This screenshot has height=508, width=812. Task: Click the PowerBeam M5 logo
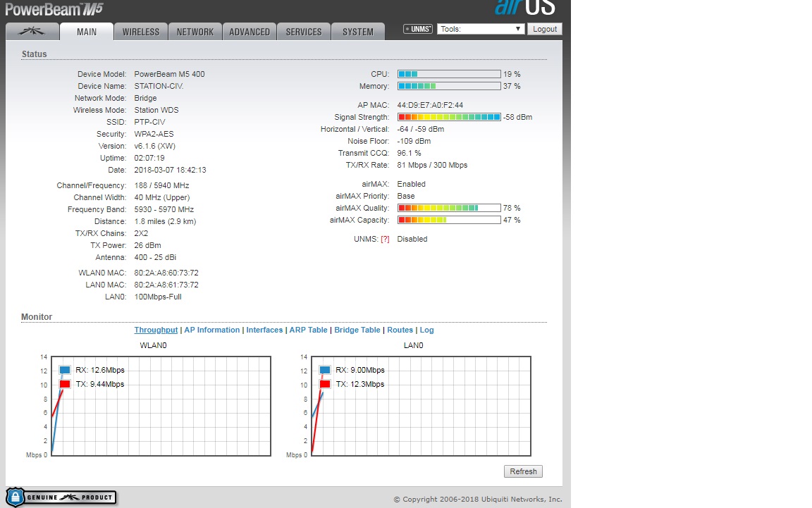(54, 8)
